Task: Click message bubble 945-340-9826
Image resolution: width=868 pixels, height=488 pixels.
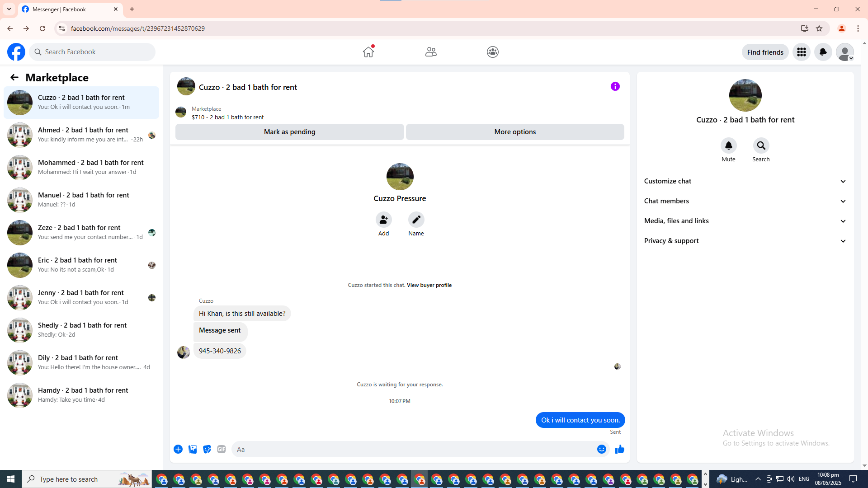Action: (220, 351)
